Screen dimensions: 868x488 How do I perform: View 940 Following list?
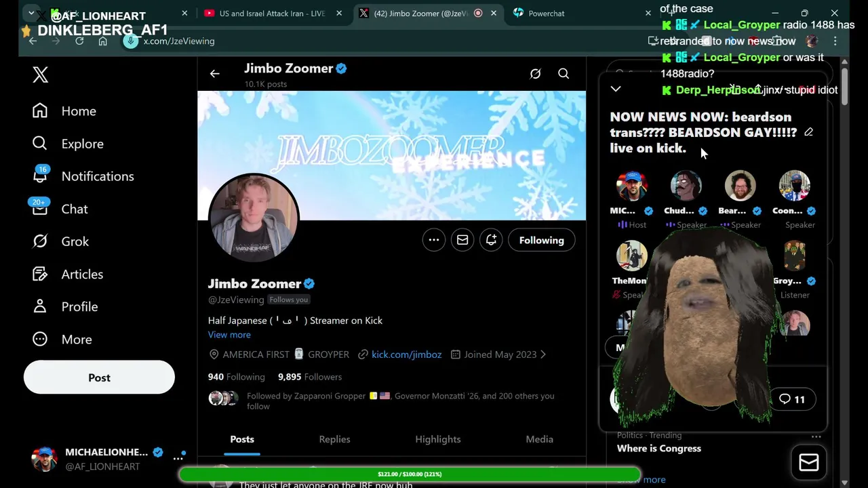click(x=236, y=377)
